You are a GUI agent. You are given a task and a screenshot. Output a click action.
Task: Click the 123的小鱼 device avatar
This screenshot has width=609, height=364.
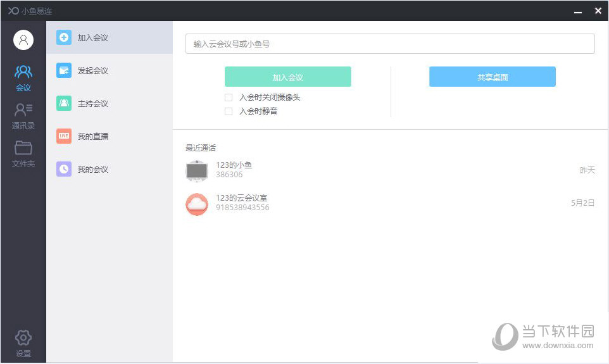click(x=197, y=171)
